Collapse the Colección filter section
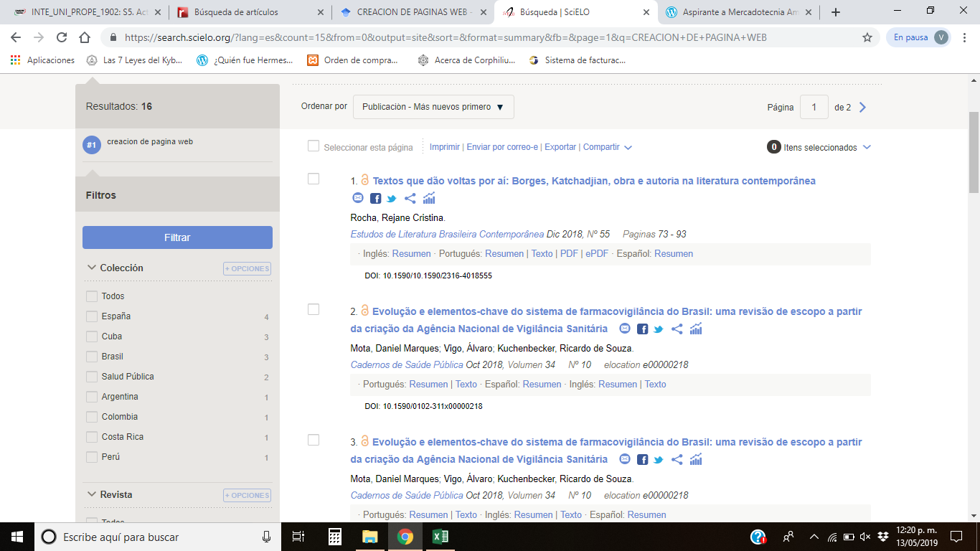980x551 pixels. [x=92, y=268]
